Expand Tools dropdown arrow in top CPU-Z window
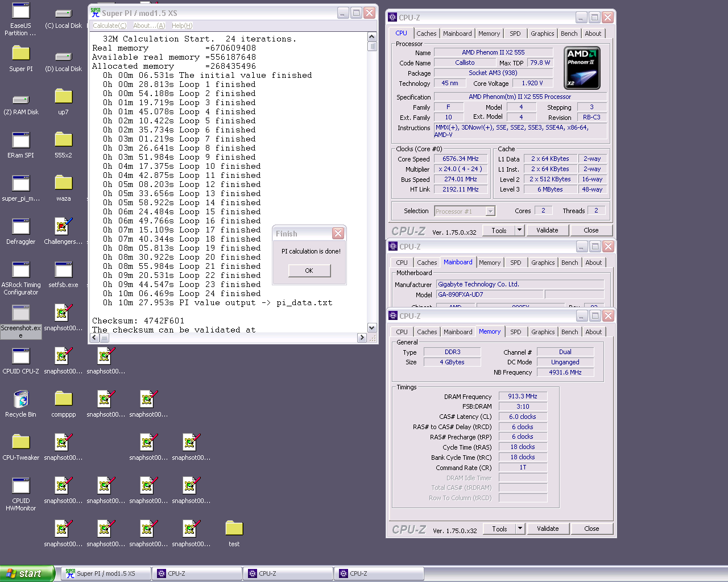The image size is (728, 582). (x=519, y=230)
